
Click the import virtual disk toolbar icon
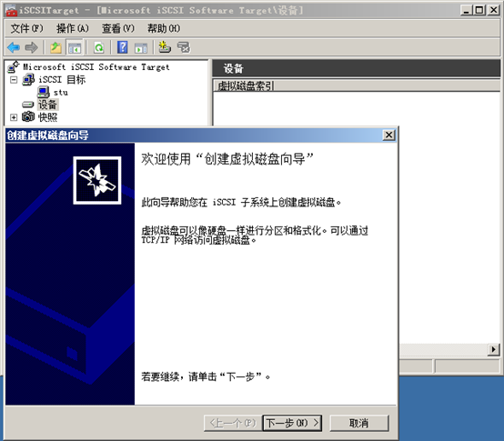[x=184, y=47]
